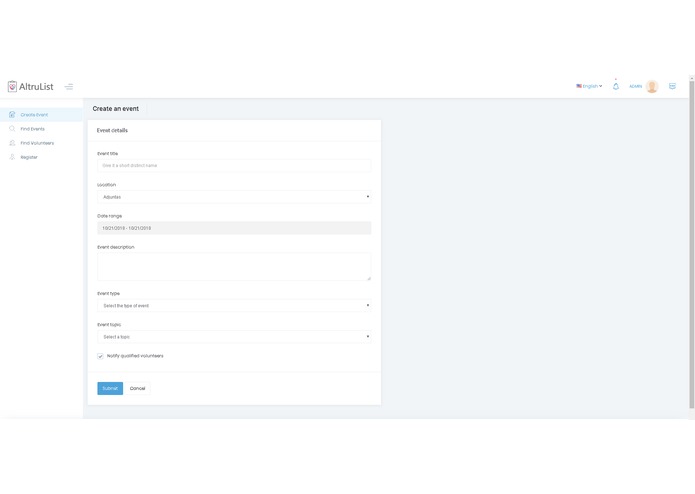The width and height of the screenshot is (695, 494).
Task: Toggle Notify qualified volunteers checkbox
Action: coord(100,356)
